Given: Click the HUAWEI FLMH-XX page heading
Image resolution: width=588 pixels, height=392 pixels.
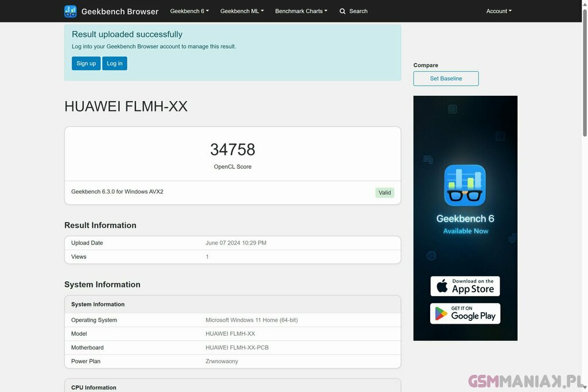Looking at the screenshot, I should coord(126,106).
